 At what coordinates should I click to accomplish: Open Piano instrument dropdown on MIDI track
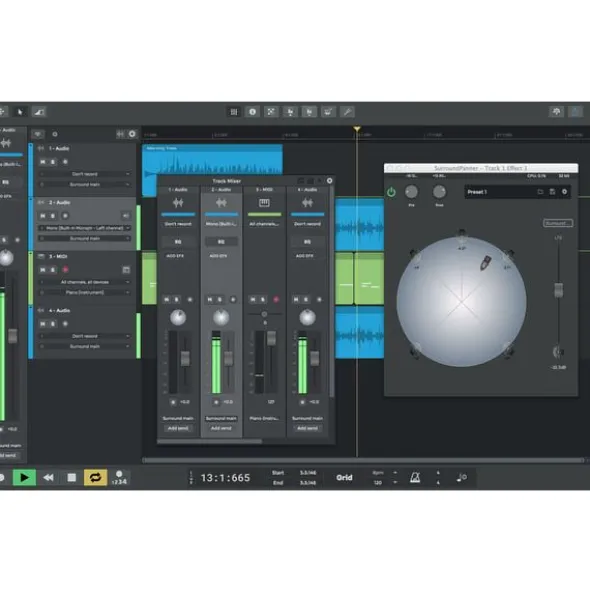85,292
